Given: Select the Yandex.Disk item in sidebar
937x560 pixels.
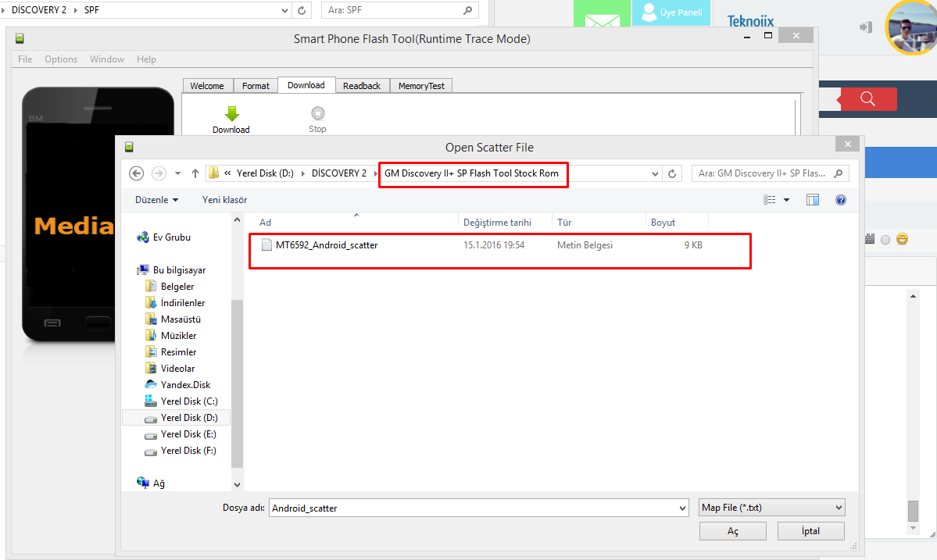Looking at the screenshot, I should click(185, 385).
